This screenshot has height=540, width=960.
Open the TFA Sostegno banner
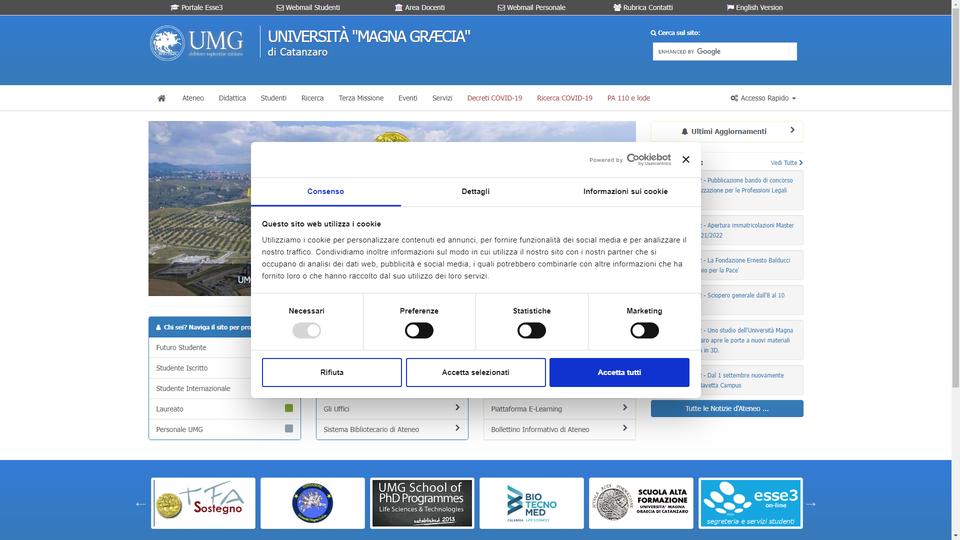[203, 503]
